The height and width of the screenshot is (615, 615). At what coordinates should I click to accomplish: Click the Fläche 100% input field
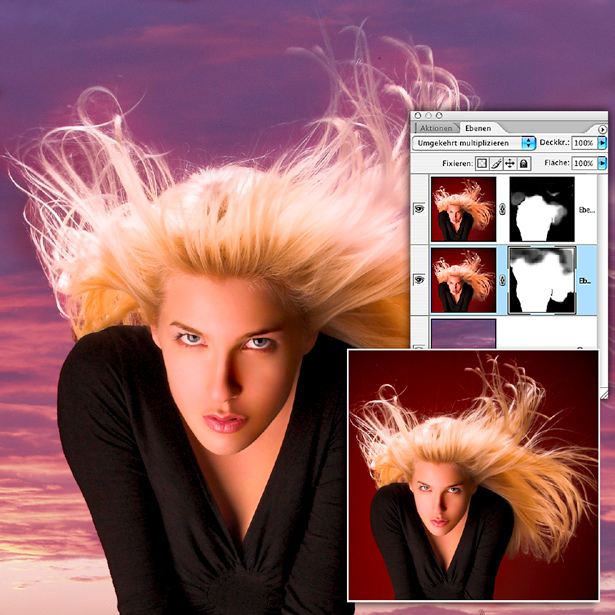point(584,163)
